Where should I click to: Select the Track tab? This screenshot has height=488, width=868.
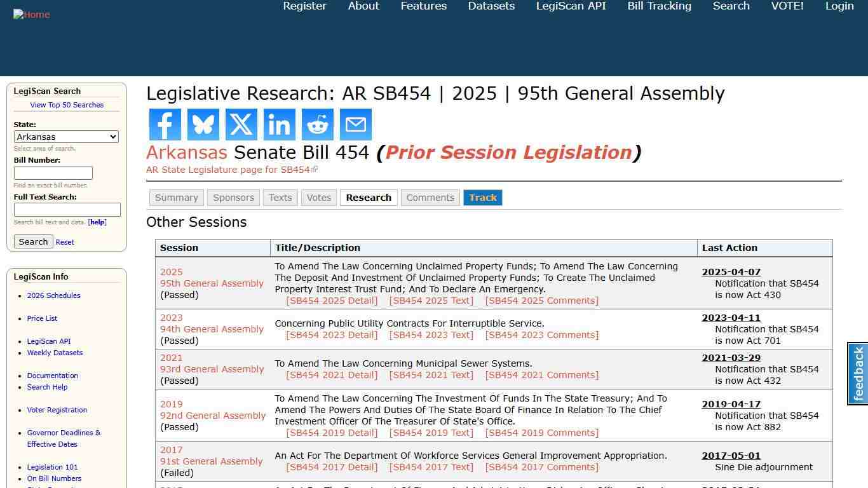pyautogui.click(x=483, y=198)
